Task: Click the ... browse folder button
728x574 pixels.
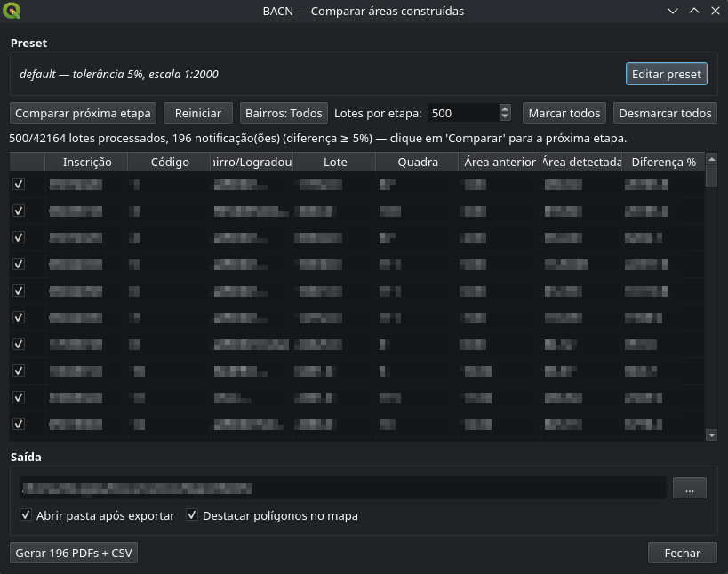Action: point(690,488)
